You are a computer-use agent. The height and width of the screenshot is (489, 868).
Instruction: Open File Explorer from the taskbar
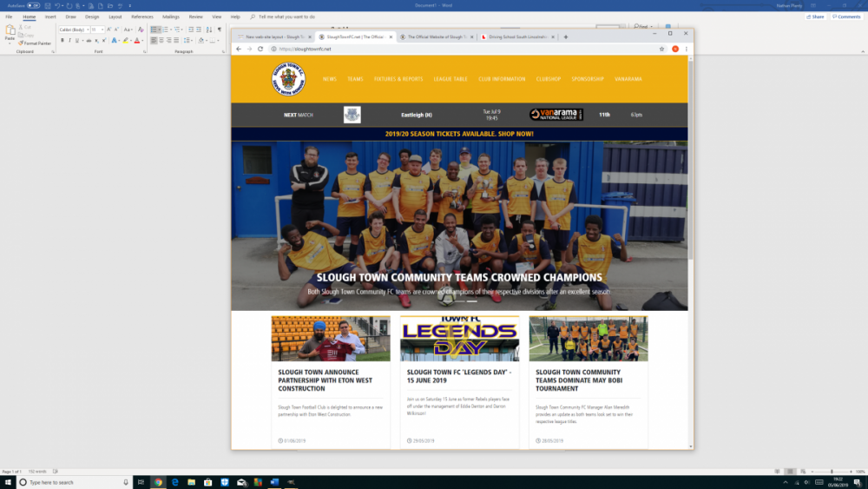(191, 482)
